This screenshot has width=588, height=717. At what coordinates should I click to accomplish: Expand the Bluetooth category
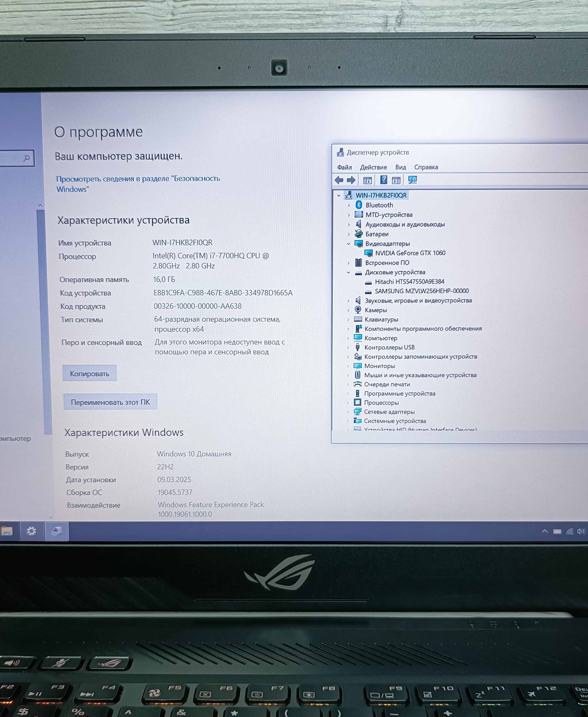click(x=349, y=205)
